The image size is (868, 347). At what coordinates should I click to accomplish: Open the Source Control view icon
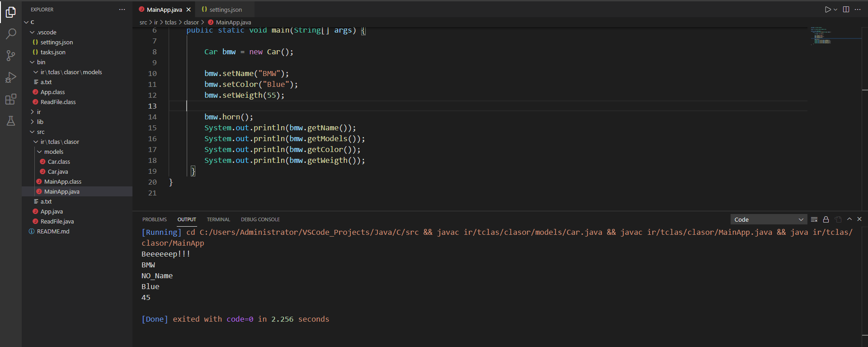pyautogui.click(x=11, y=56)
